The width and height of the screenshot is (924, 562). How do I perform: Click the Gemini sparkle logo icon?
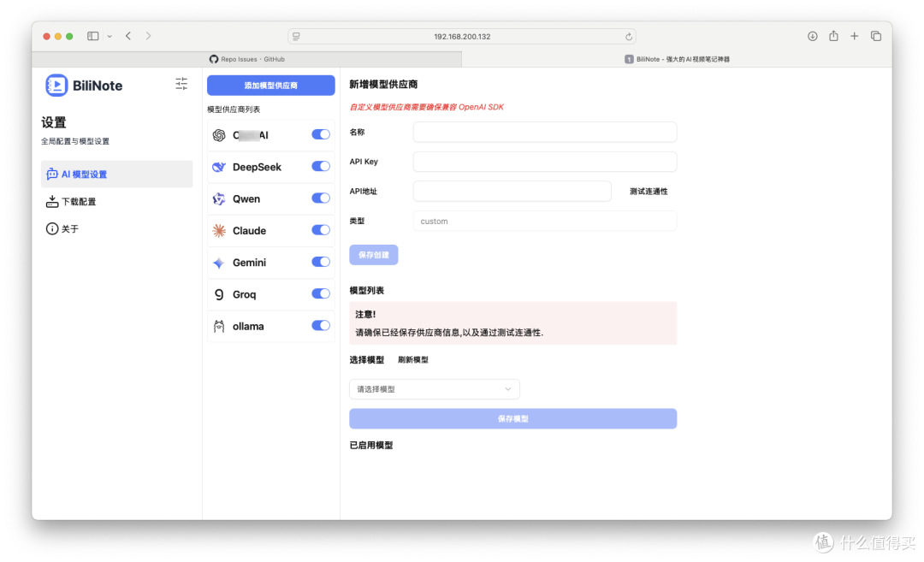pyautogui.click(x=219, y=263)
